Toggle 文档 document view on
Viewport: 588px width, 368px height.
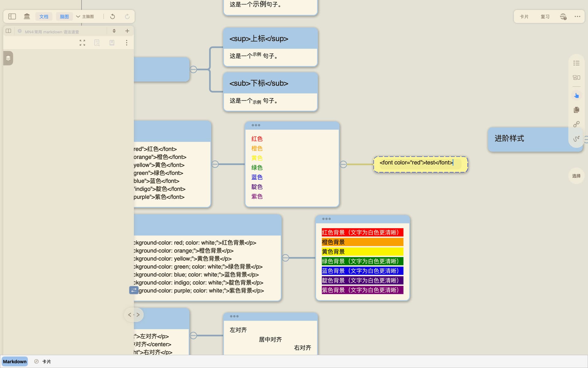[x=44, y=17]
